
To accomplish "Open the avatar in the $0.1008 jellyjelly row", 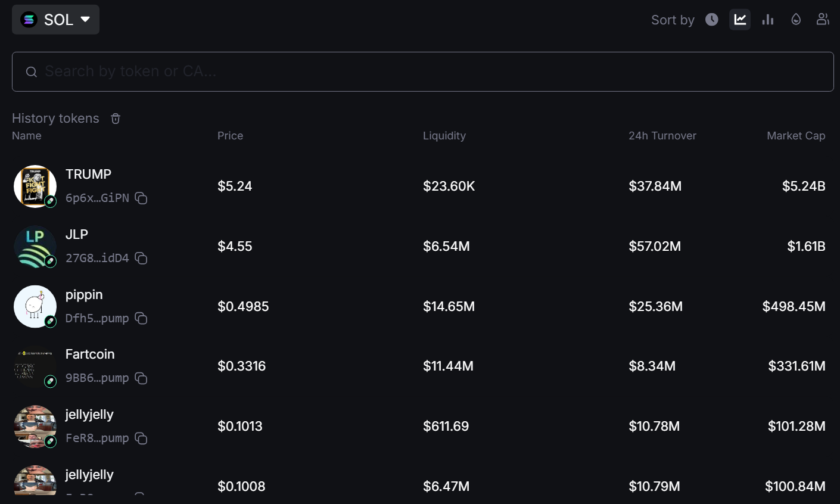I will [x=35, y=480].
